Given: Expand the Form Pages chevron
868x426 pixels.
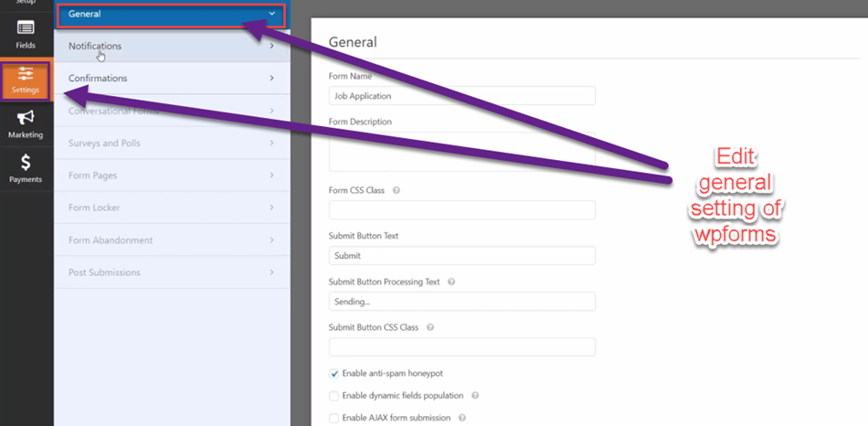Looking at the screenshot, I should pos(271,175).
